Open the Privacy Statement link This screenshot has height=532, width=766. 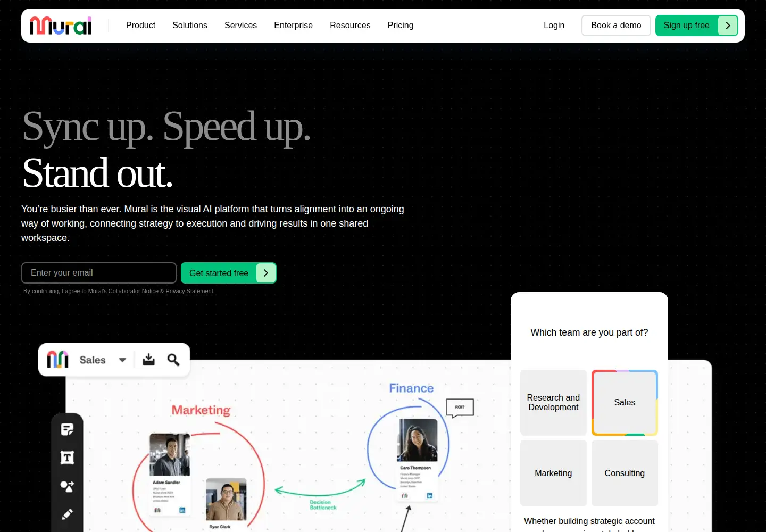pyautogui.click(x=189, y=291)
